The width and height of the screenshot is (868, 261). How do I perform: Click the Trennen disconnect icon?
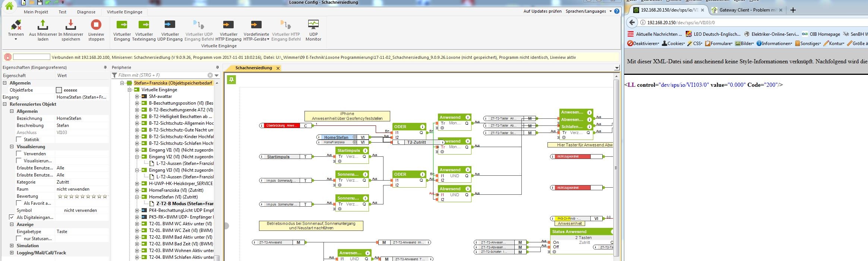click(x=16, y=25)
